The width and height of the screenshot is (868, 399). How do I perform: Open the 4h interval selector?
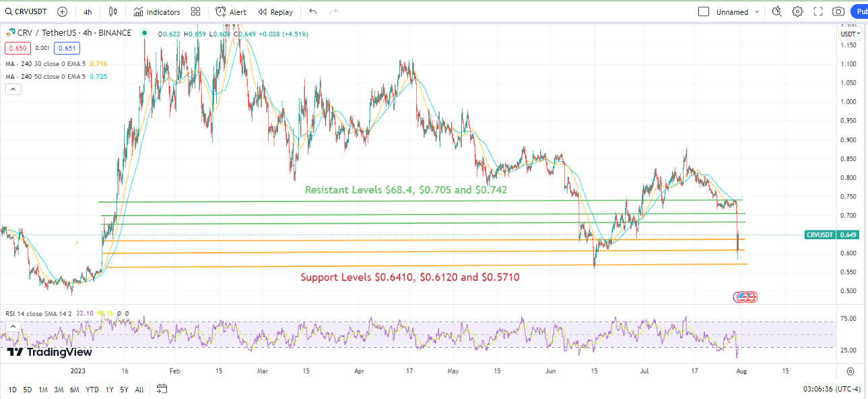88,11
